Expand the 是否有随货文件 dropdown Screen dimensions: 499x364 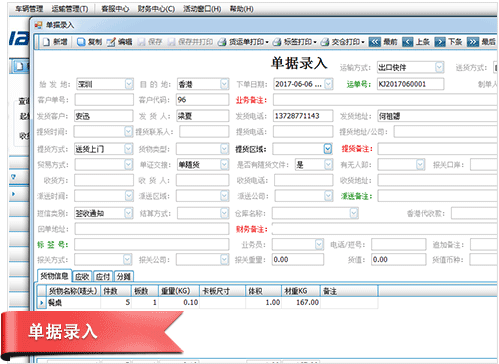(328, 164)
